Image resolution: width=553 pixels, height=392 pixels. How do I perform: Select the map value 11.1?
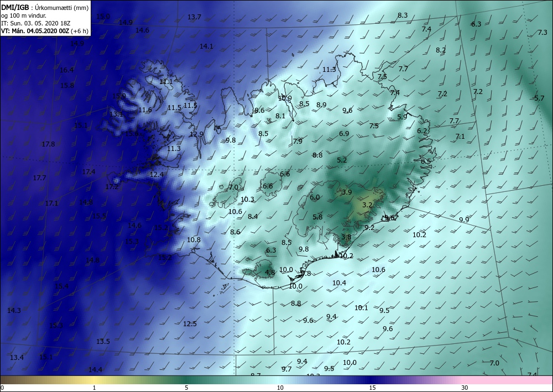tap(166, 82)
